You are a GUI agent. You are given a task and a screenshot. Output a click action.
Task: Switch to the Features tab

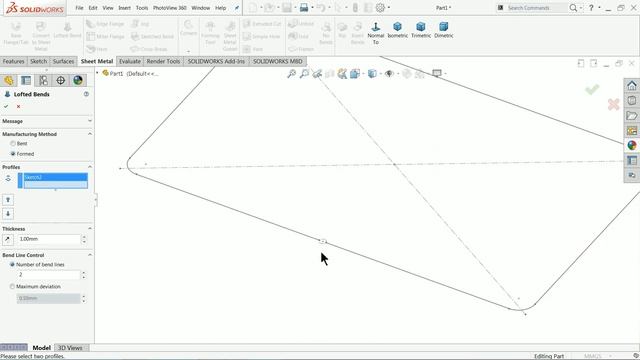[13, 61]
